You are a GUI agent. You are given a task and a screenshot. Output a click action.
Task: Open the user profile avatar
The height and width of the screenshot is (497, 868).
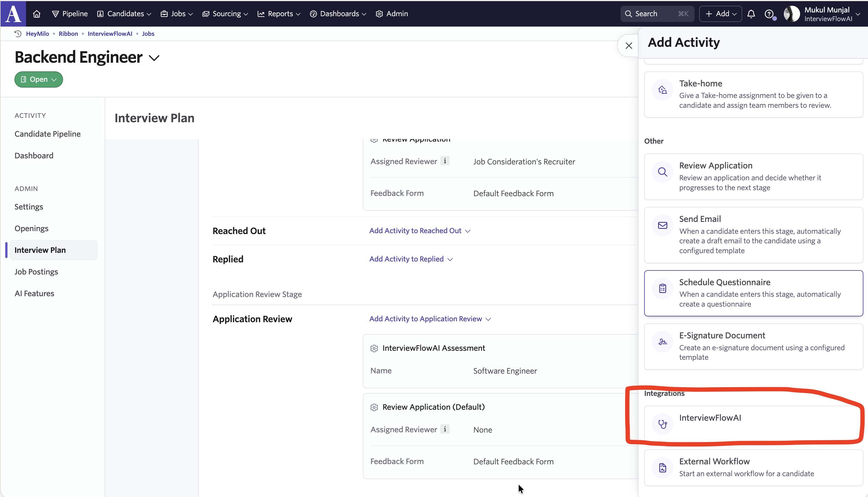pos(792,14)
